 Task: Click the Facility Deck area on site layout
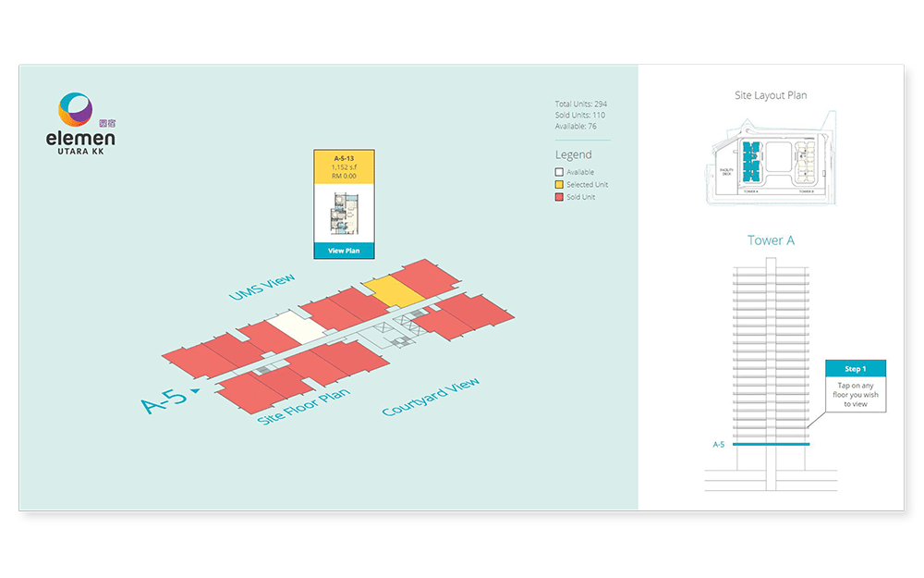[726, 171]
